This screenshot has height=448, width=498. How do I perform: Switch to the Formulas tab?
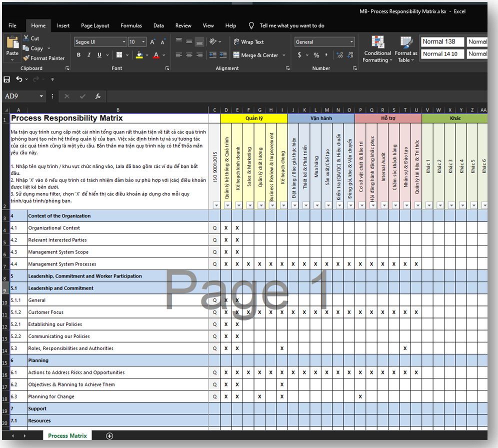[131, 25]
